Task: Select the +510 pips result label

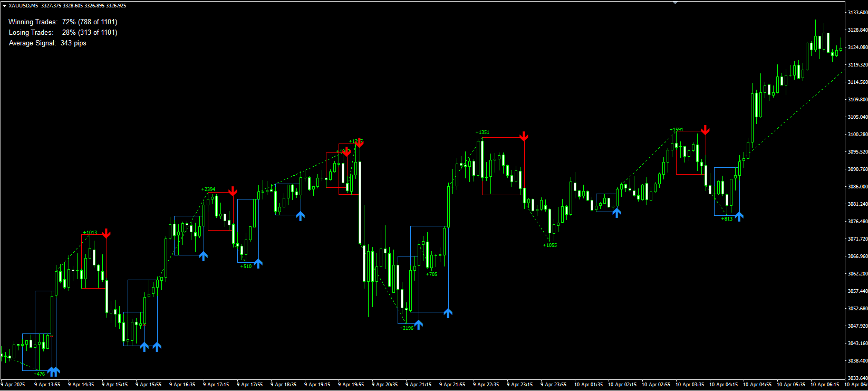Action: point(246,266)
